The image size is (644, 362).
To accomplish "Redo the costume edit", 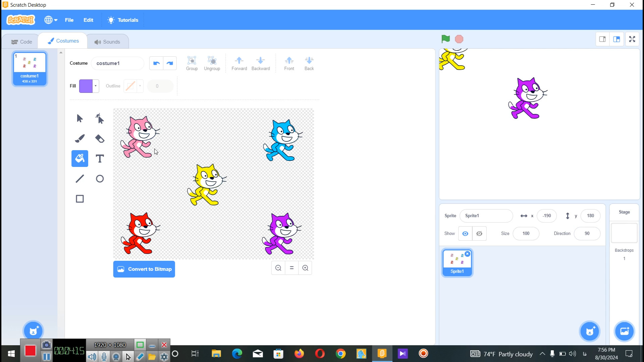I will (170, 63).
